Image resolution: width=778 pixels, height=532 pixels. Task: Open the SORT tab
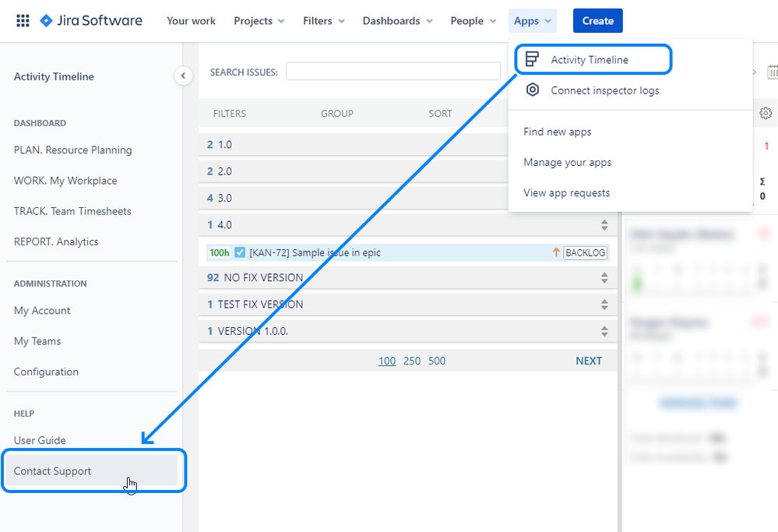(440, 113)
